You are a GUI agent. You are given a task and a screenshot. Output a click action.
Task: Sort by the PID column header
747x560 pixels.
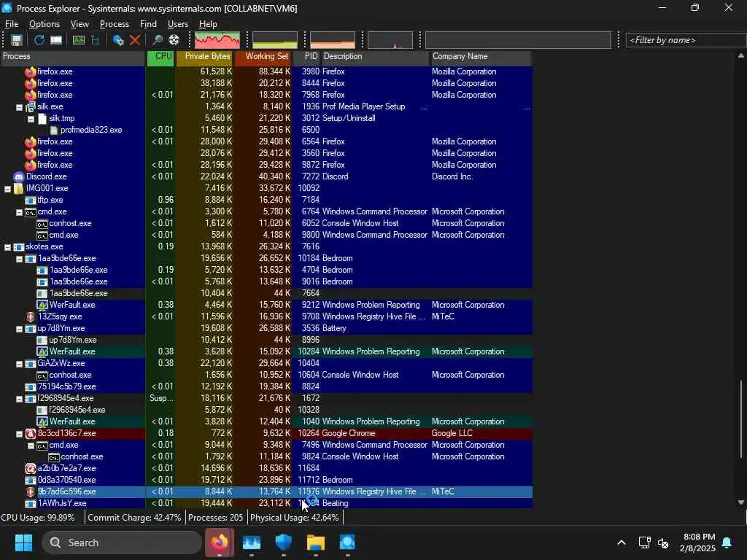coord(306,57)
